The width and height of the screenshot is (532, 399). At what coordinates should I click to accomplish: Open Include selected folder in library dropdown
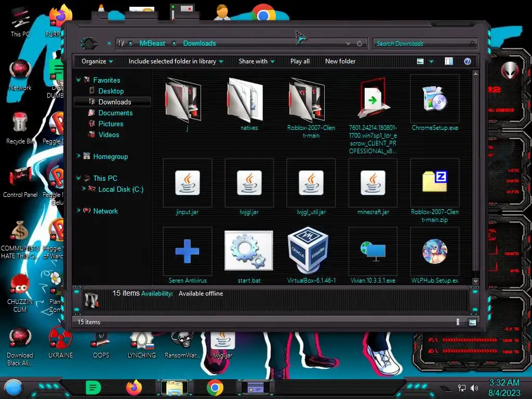176,61
